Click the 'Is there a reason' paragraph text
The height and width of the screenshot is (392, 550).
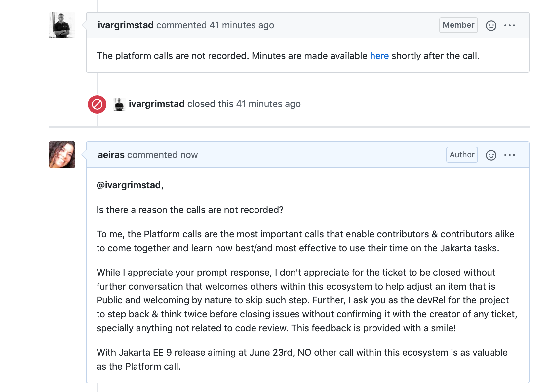pos(190,210)
